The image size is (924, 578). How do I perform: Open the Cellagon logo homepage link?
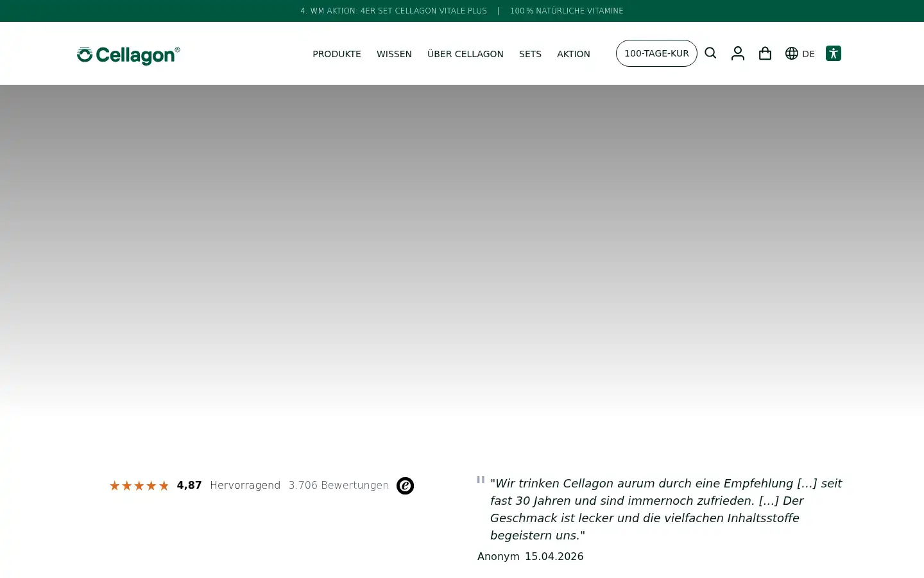(x=128, y=56)
